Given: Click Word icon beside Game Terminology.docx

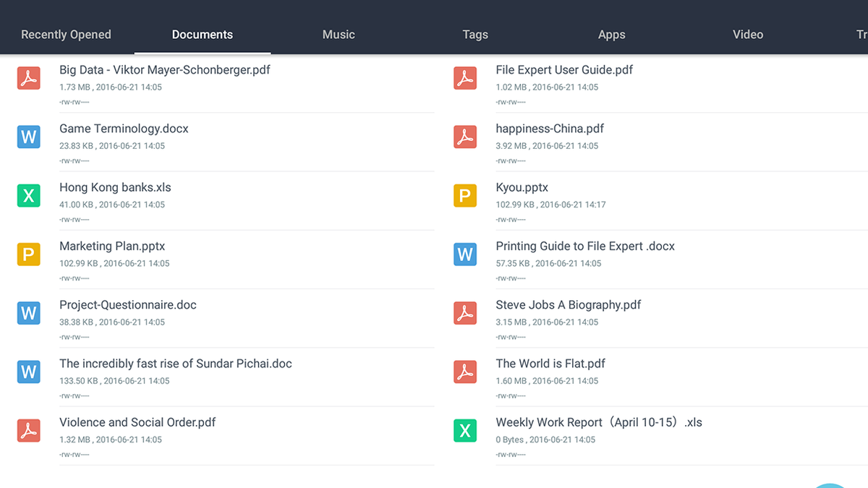Looking at the screenshot, I should [x=29, y=136].
